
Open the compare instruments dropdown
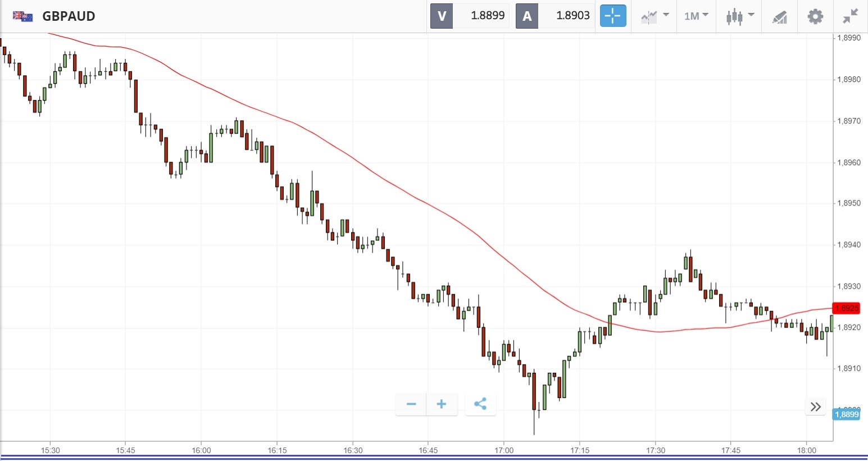(x=655, y=16)
